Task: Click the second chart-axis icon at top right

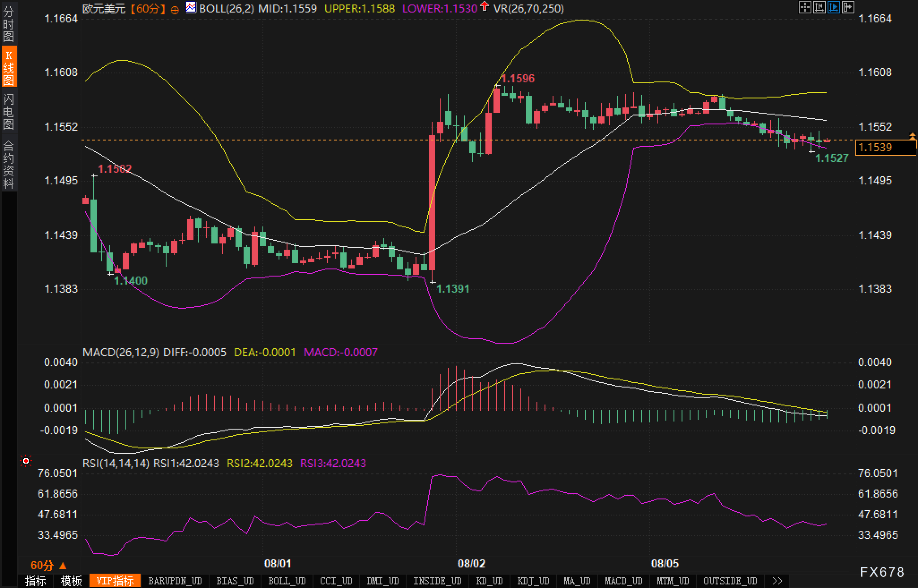Action: (x=819, y=7)
